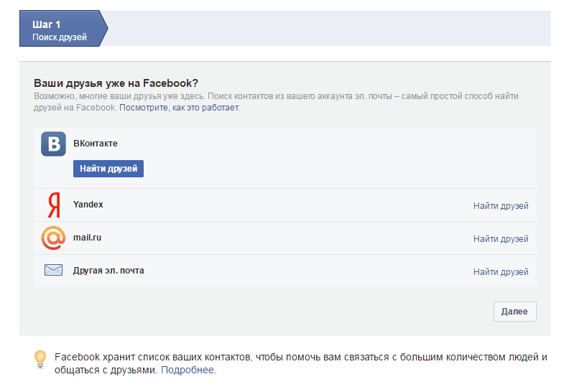This screenshot has height=392, width=574.
Task: Click Найти друзей link in mail.ru row
Action: click(501, 239)
